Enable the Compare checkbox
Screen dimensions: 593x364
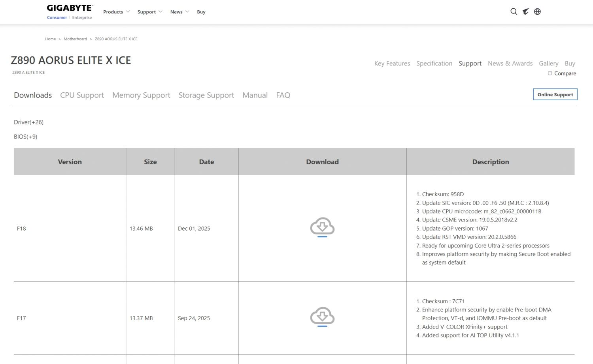[550, 73]
